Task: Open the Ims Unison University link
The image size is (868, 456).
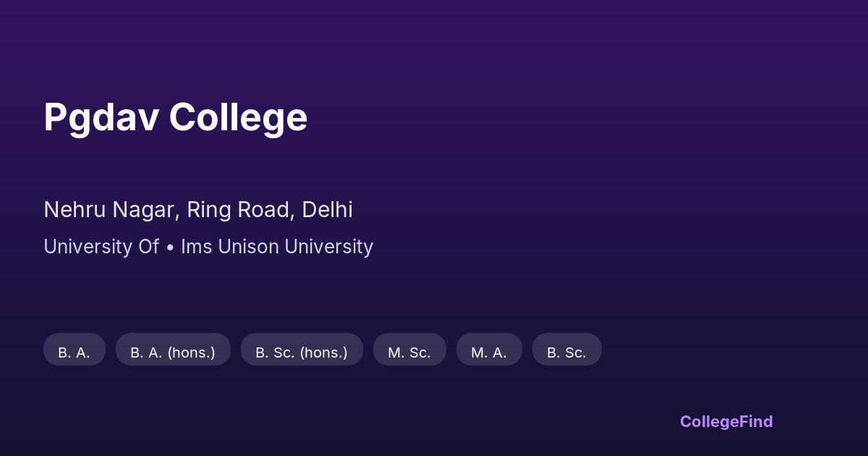Action: [277, 247]
